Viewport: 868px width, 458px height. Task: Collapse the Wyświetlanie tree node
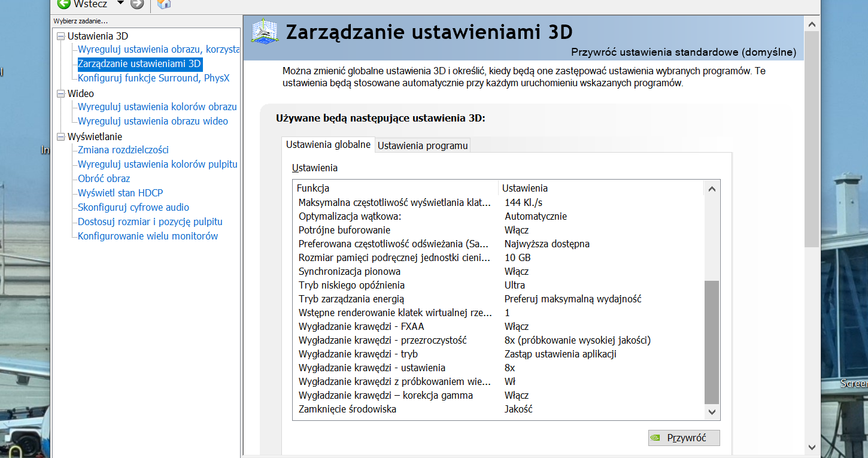60,137
